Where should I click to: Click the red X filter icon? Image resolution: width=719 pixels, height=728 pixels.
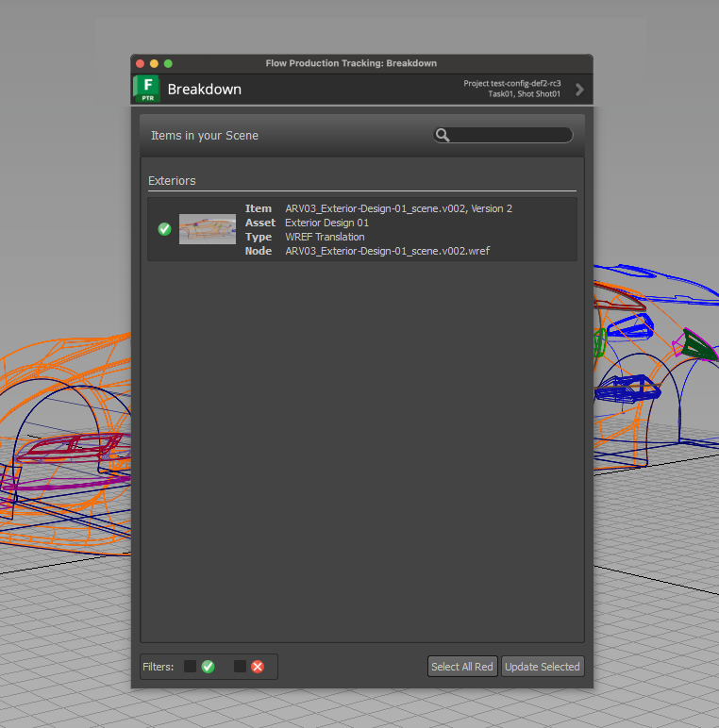(x=258, y=667)
